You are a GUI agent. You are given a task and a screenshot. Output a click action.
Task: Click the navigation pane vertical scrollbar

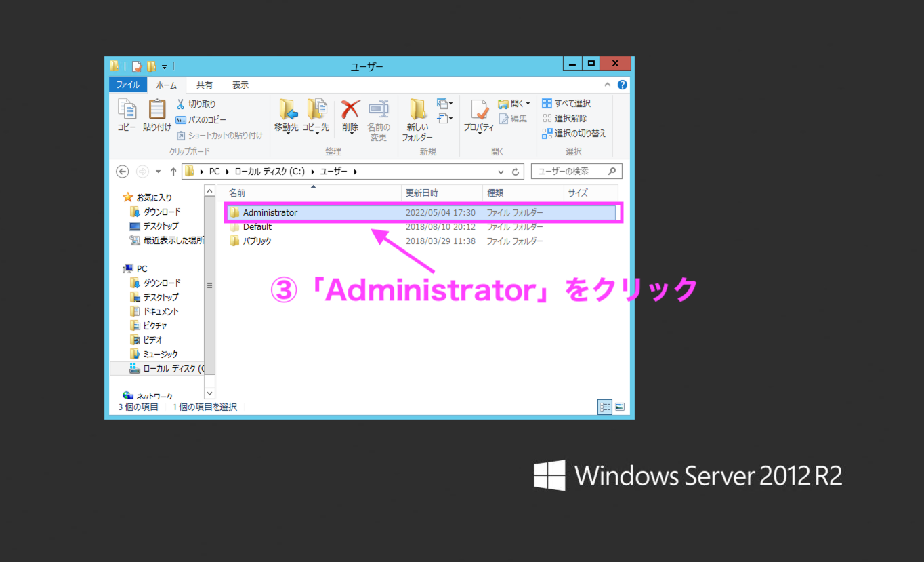(x=209, y=285)
